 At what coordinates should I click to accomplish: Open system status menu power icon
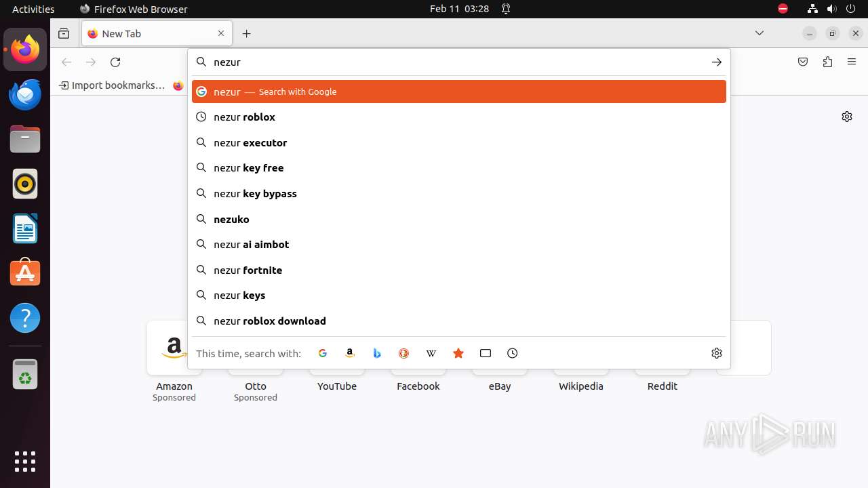click(x=851, y=9)
